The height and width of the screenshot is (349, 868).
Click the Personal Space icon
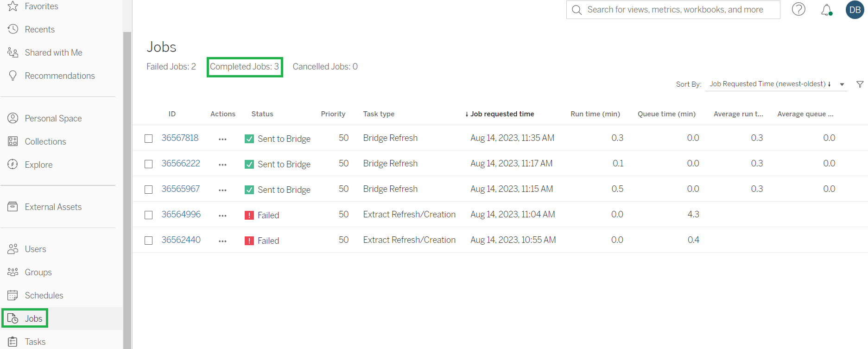tap(13, 118)
